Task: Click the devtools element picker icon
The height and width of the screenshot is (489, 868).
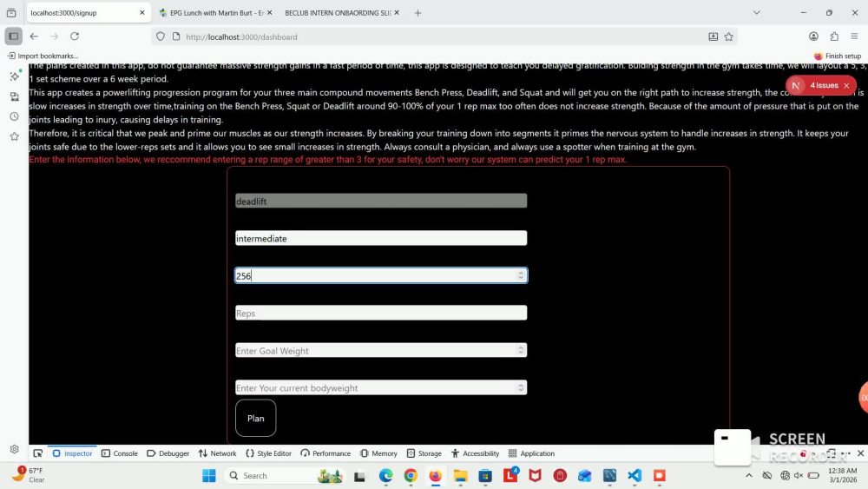Action: click(37, 453)
